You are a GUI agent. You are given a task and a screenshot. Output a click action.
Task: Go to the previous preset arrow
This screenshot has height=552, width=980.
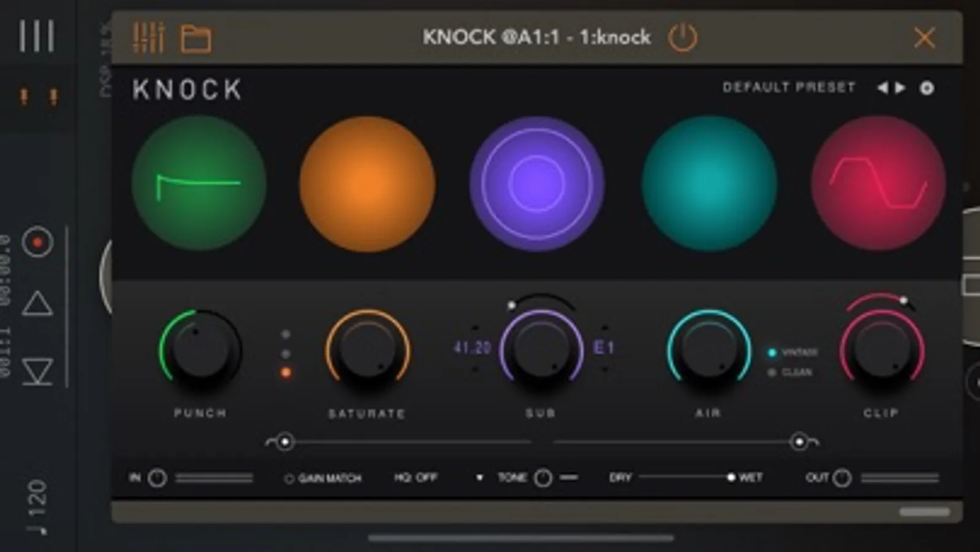883,88
